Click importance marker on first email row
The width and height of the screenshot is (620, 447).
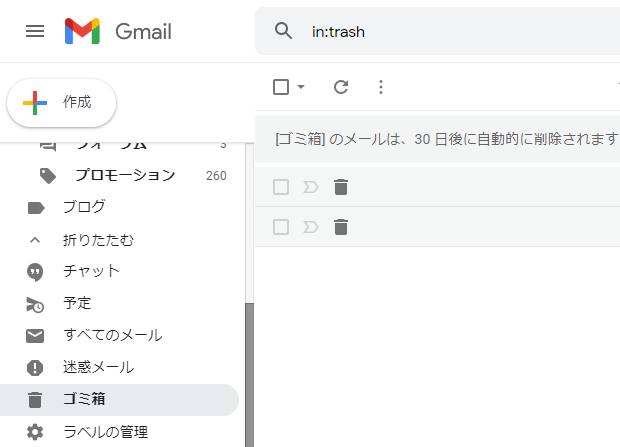click(x=310, y=187)
